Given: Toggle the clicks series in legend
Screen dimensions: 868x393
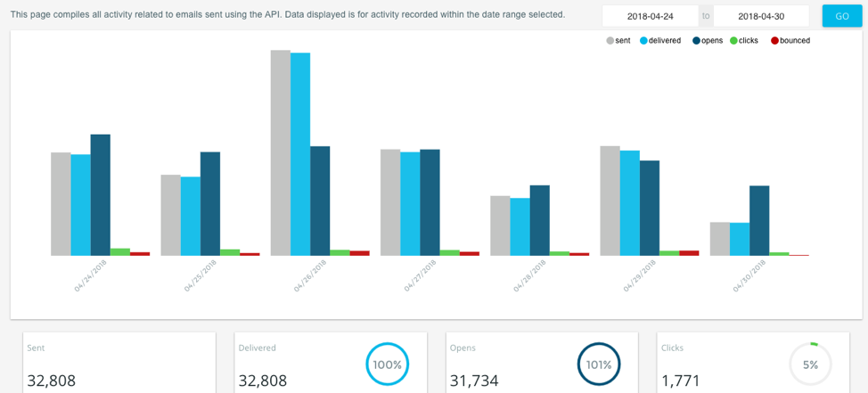Looking at the screenshot, I should 744,41.
